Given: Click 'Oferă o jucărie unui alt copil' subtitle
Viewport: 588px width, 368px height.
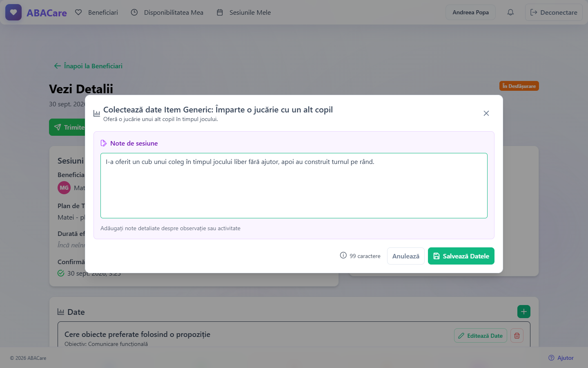Looking at the screenshot, I should pos(160,119).
